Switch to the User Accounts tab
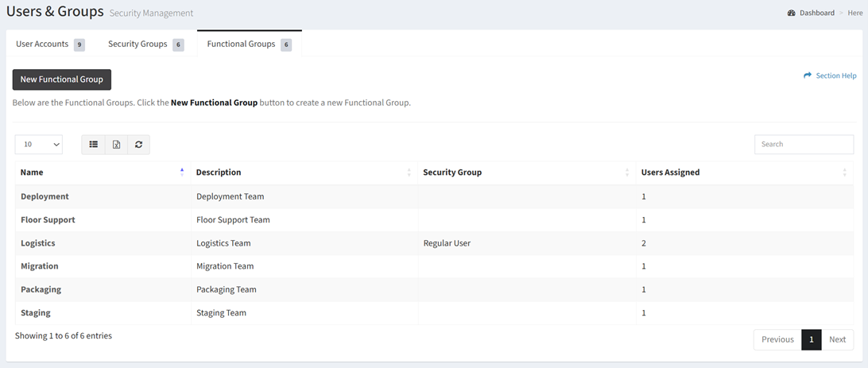The image size is (868, 368). pos(50,45)
